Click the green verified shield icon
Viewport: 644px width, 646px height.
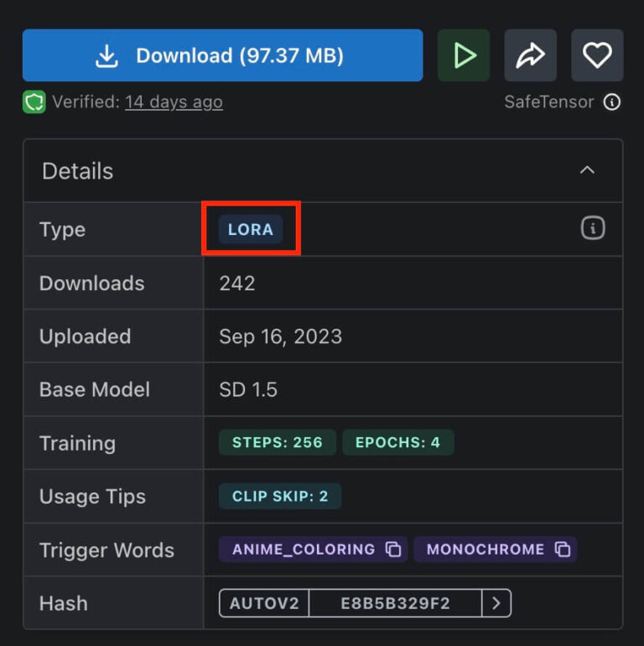(34, 102)
